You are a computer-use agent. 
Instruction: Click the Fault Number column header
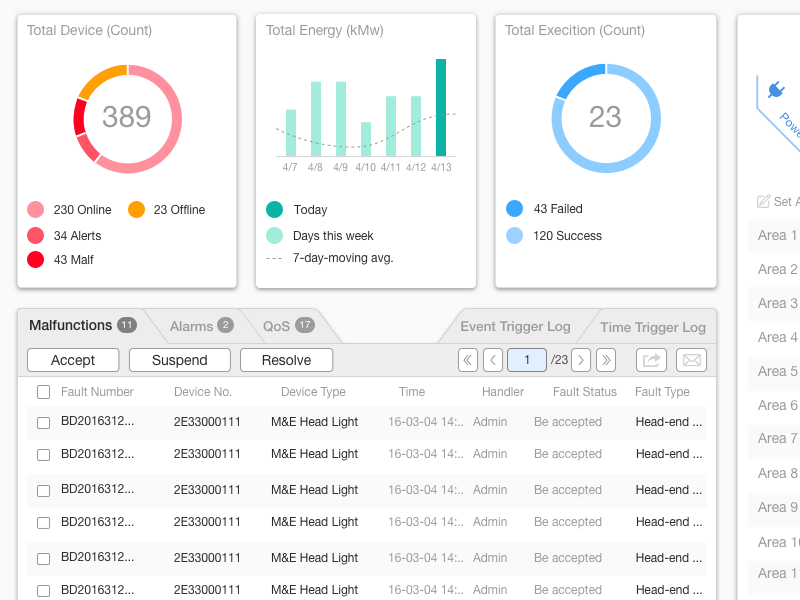click(97, 392)
